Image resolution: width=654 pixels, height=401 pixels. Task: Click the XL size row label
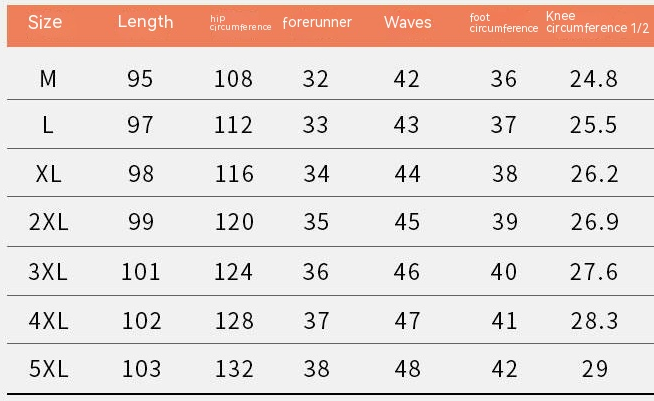pos(48,174)
